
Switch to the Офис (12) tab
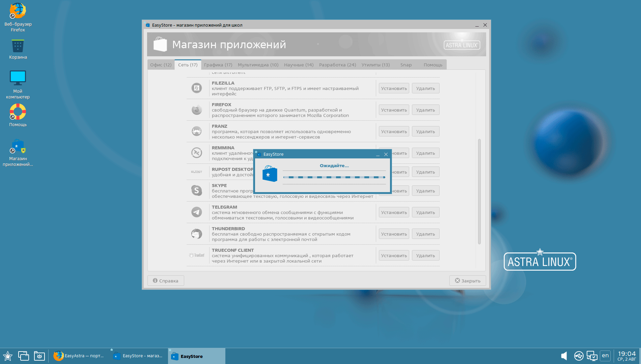click(161, 65)
